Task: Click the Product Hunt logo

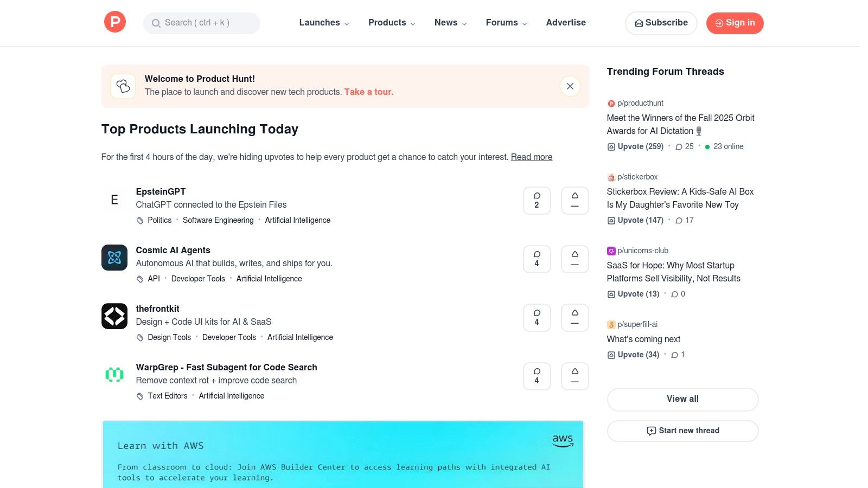Action: coord(114,22)
